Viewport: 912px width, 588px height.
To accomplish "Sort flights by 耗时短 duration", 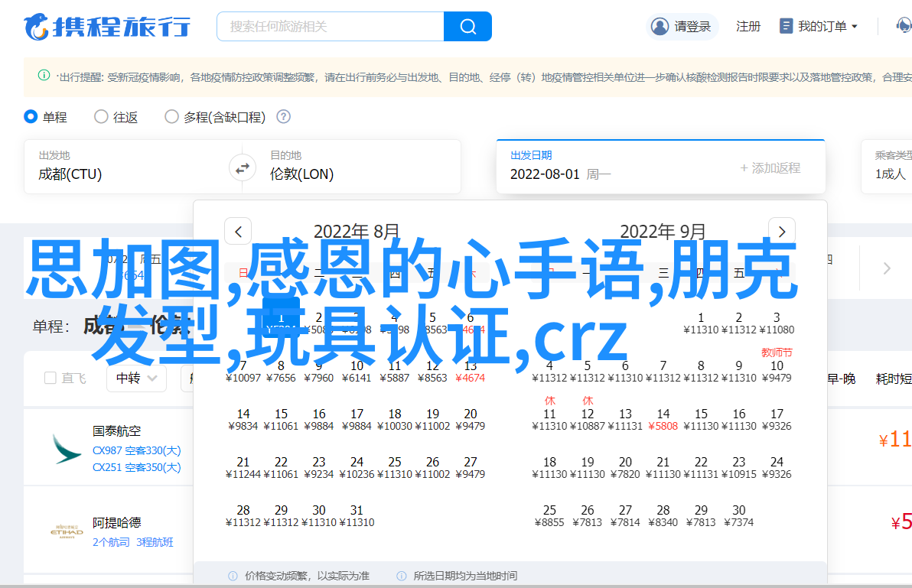I will [894, 378].
